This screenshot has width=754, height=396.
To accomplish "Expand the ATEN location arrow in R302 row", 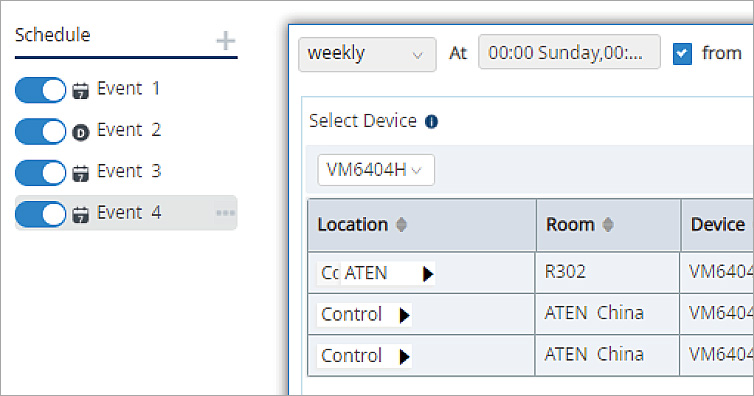I will pyautogui.click(x=427, y=274).
